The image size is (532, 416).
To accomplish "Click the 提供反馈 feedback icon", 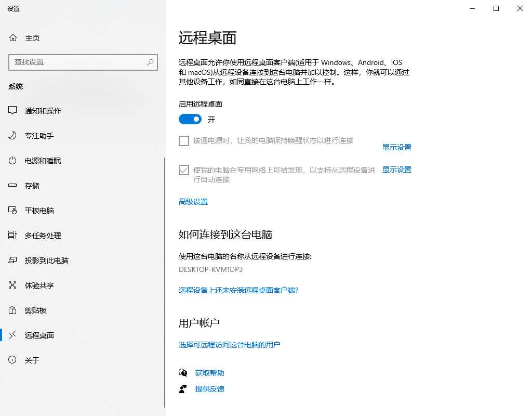I will click(x=183, y=388).
